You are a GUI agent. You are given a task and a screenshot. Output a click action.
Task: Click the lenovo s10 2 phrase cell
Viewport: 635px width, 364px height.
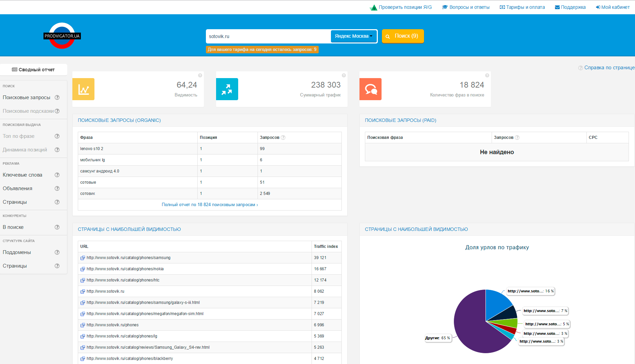138,149
